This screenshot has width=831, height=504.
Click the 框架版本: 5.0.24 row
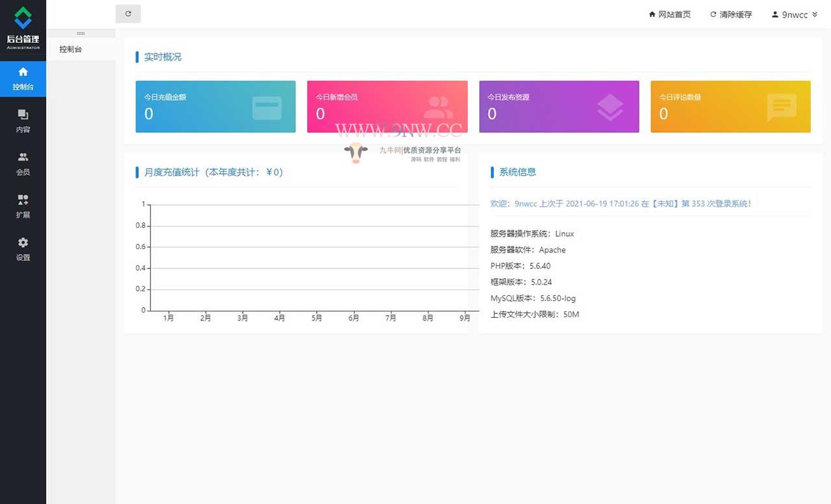pos(521,282)
